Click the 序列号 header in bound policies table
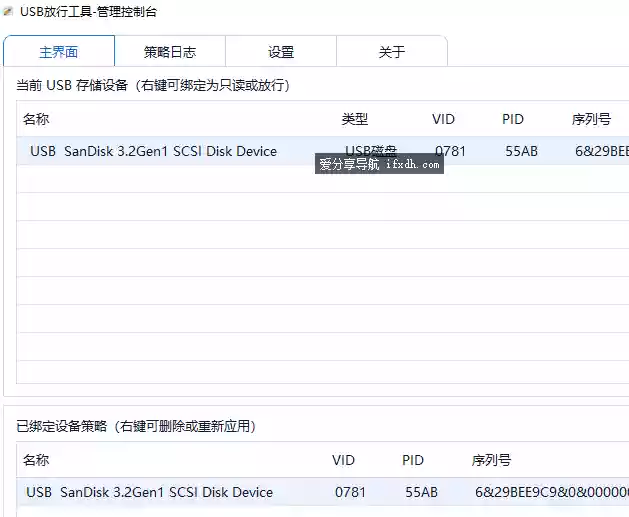This screenshot has height=517, width=629. pyautogui.click(x=491, y=460)
